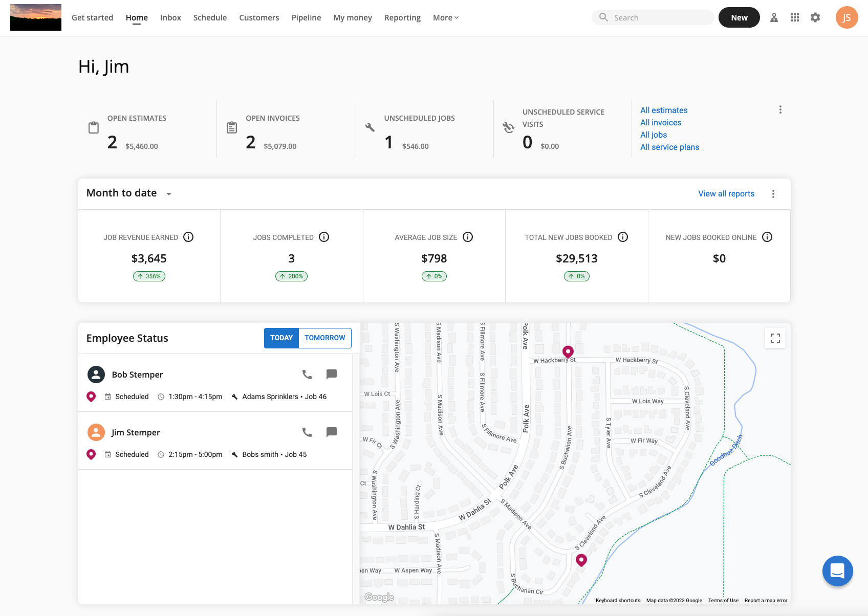This screenshot has height=616, width=868.
Task: Open reports card three-dot menu
Action: [x=773, y=194]
